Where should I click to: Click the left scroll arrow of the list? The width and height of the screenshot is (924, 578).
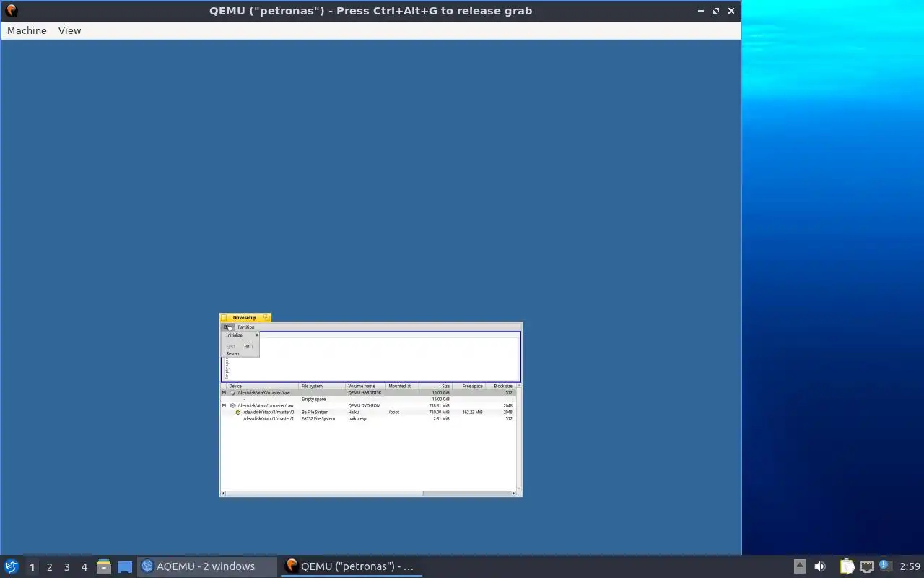(x=223, y=493)
